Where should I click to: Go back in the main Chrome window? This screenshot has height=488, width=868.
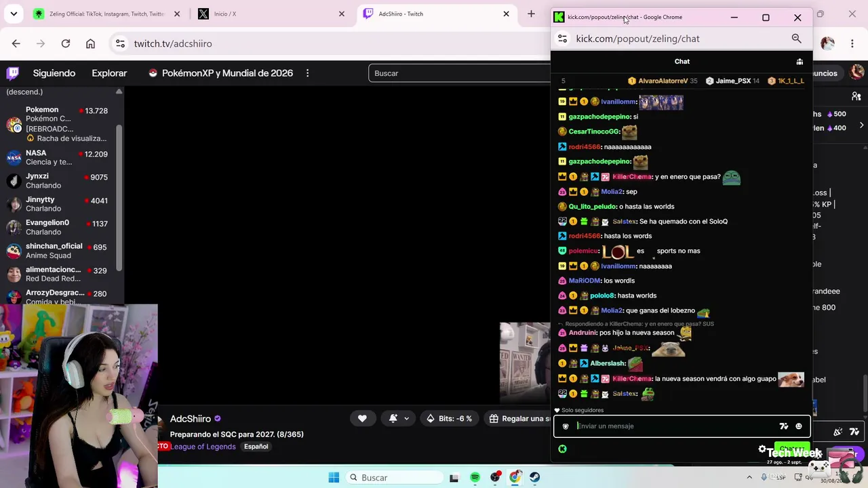pos(16,43)
